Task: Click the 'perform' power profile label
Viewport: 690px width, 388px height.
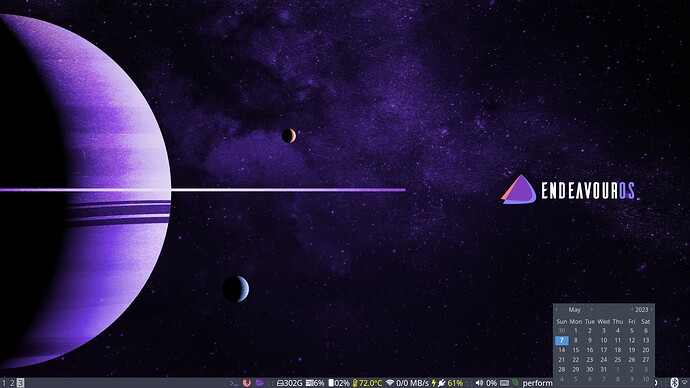Action: (537, 383)
